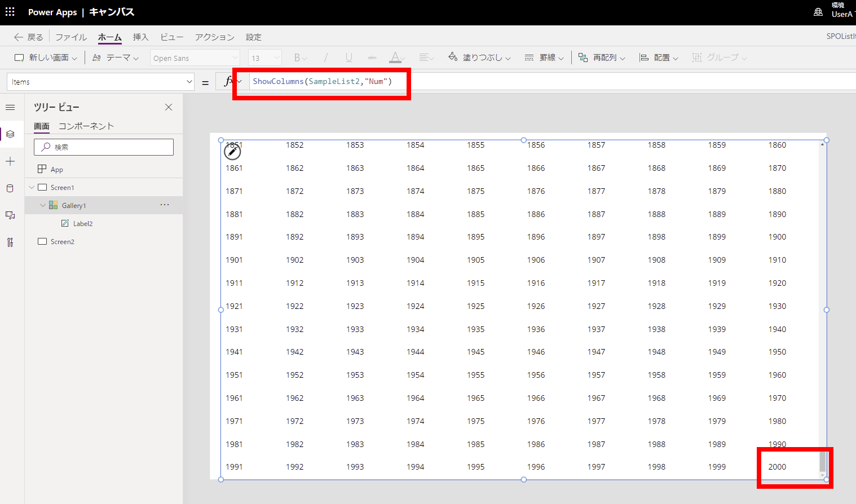Open the アクション tab

pyautogui.click(x=214, y=37)
